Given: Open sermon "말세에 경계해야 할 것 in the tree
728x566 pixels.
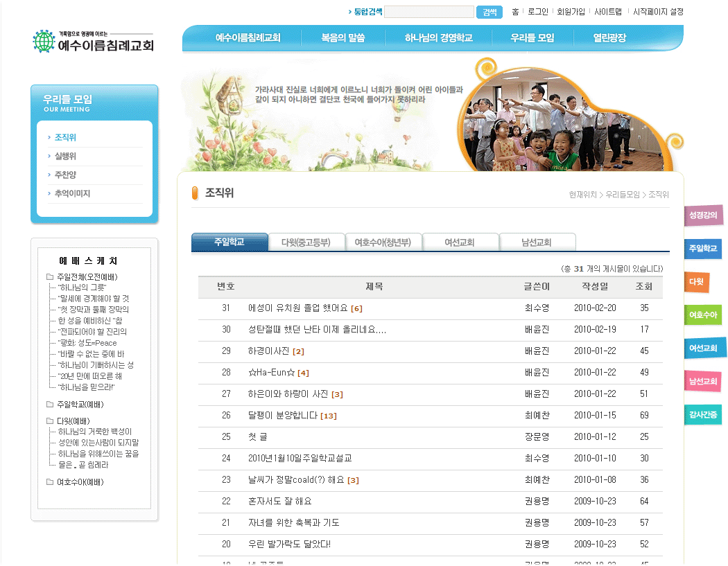Looking at the screenshot, I should point(94,299).
